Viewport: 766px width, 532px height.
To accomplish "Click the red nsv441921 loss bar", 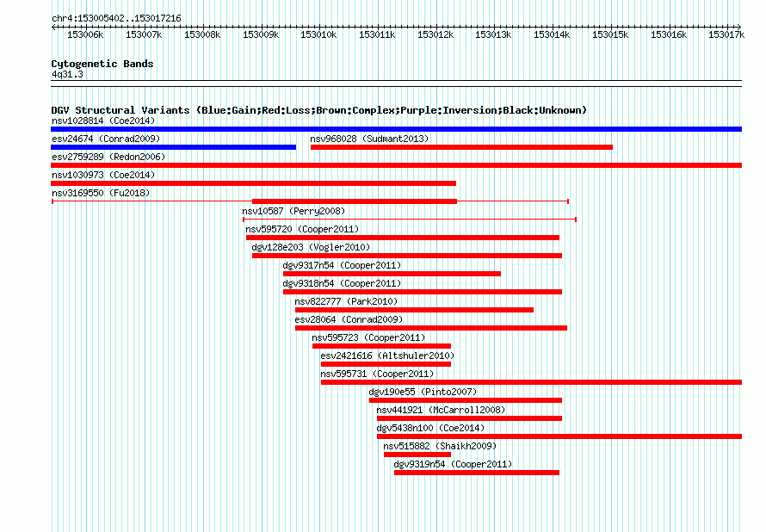I will (x=469, y=418).
